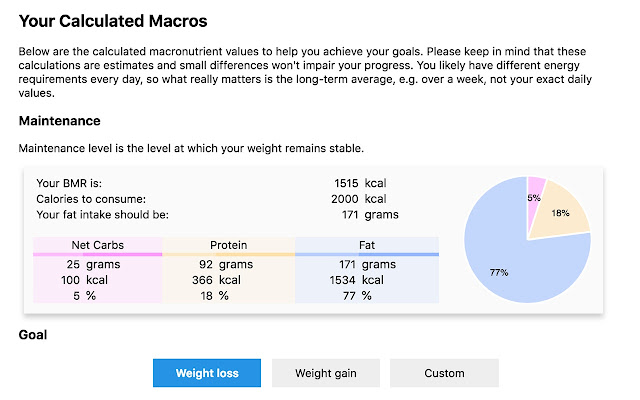Click the Net Carbs column header

[x=97, y=245]
